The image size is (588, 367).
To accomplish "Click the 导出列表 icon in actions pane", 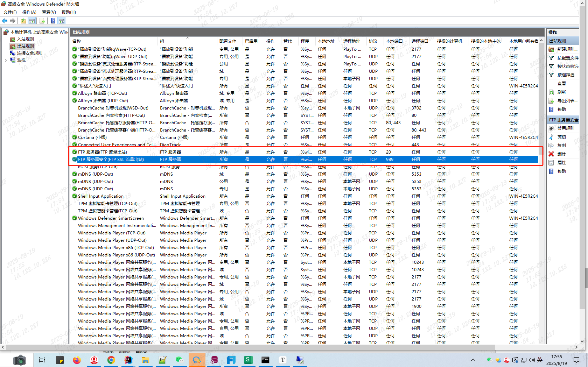I will (551, 101).
